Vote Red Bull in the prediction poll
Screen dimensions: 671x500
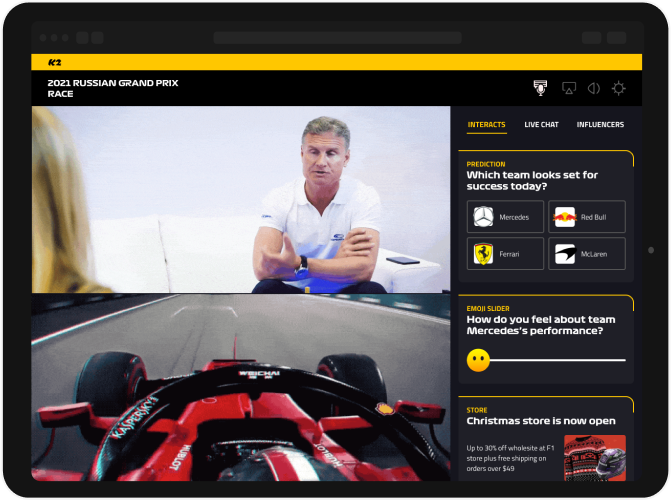click(587, 217)
